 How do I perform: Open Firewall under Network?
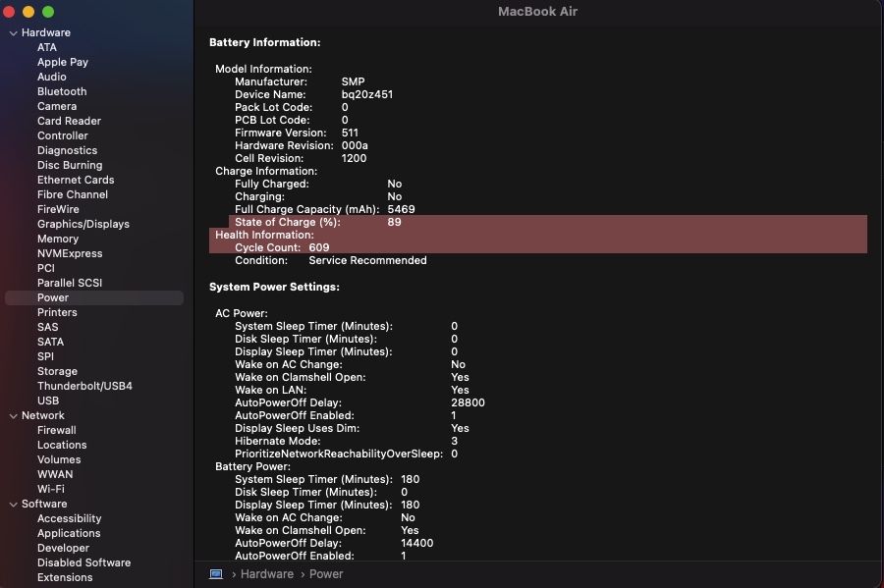[x=56, y=430]
